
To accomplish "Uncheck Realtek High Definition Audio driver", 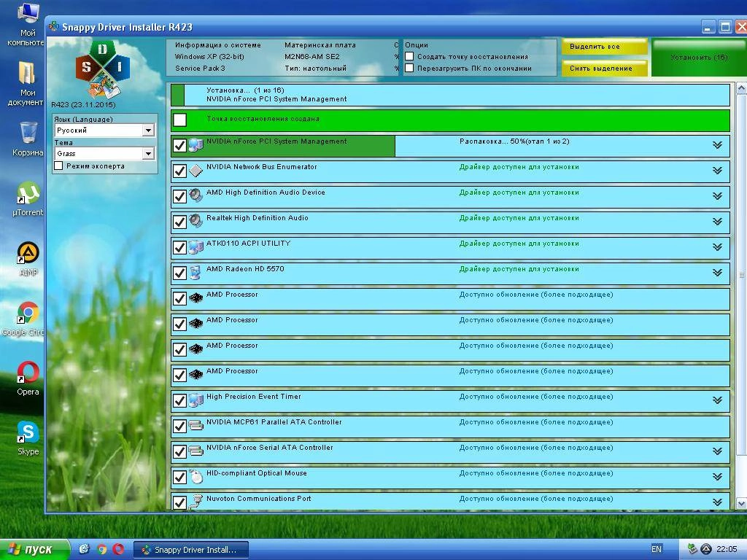I will (179, 222).
